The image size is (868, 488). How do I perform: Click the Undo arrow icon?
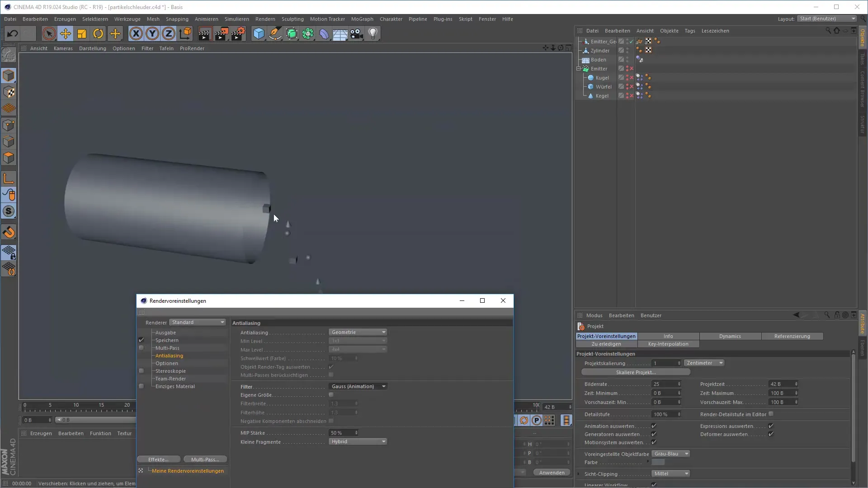tap(12, 33)
